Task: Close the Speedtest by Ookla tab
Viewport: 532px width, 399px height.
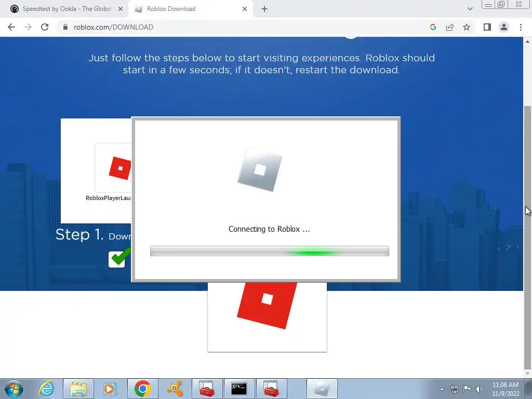Action: coord(121,9)
